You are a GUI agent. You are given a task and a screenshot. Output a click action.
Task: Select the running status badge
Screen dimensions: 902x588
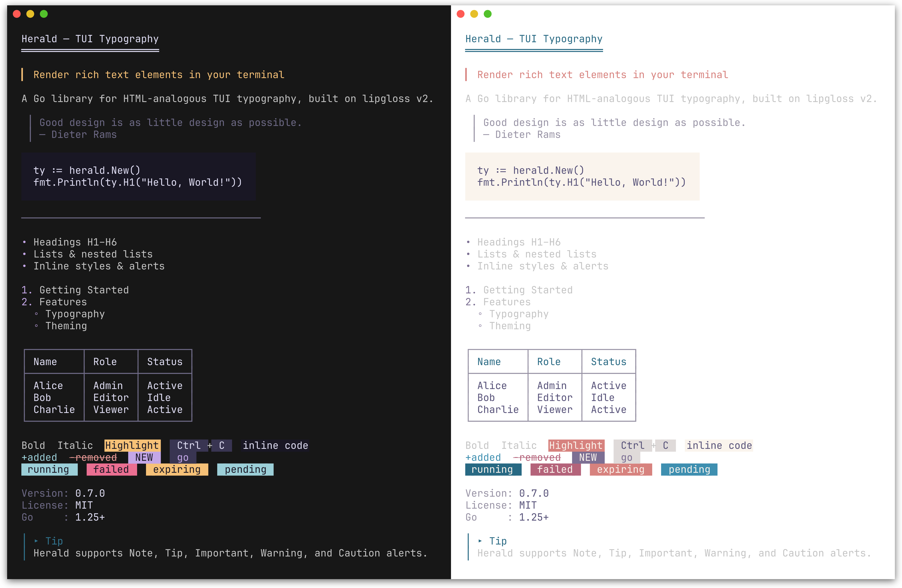tap(49, 469)
